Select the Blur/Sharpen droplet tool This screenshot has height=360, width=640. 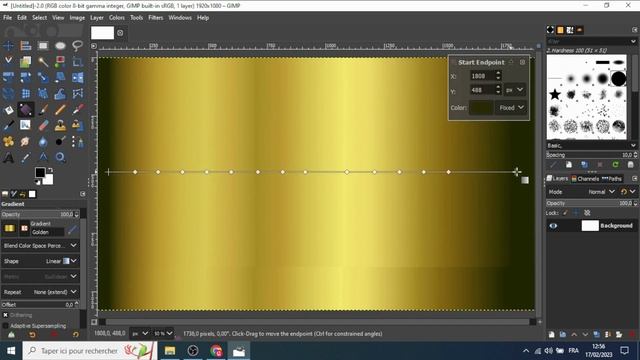[43, 142]
